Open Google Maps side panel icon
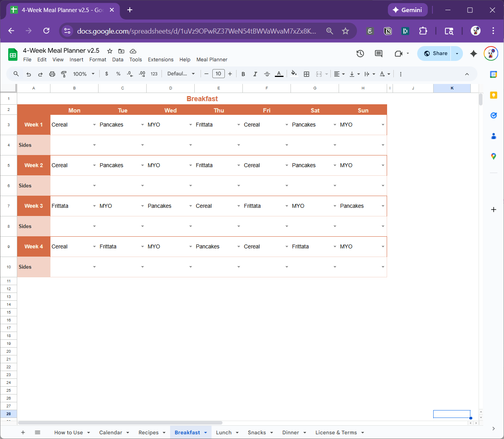This screenshot has width=504, height=439. pyautogui.click(x=493, y=156)
